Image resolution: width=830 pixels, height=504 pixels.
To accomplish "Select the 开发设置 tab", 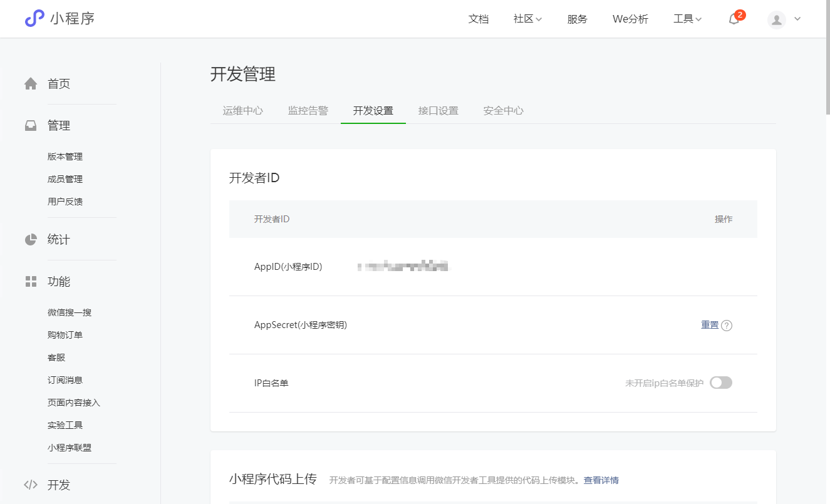I will pyautogui.click(x=373, y=110).
